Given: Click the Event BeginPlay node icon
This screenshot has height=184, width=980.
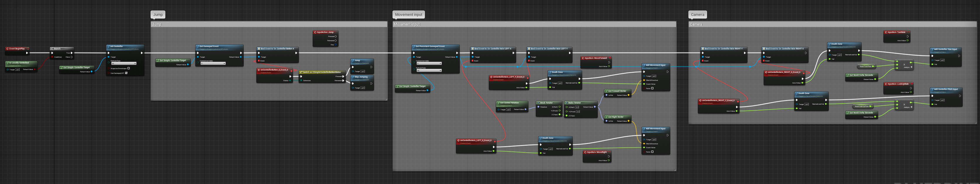Looking at the screenshot, I should 8,49.
